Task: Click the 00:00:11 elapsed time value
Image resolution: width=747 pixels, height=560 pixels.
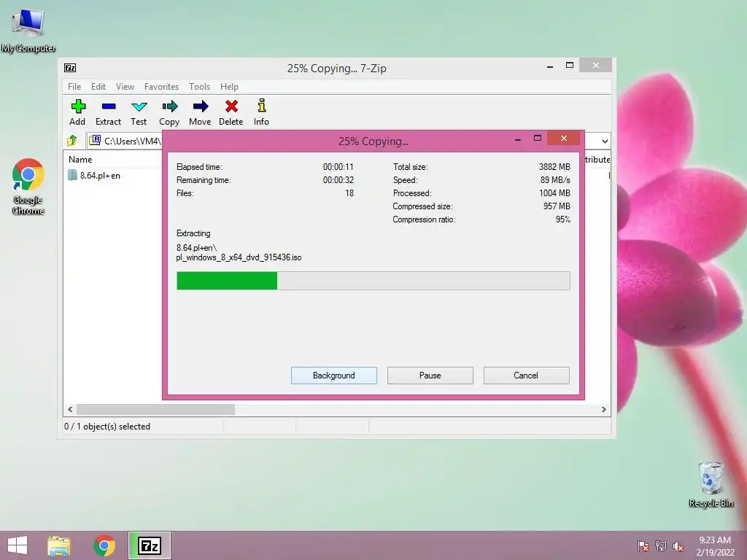Action: tap(338, 167)
